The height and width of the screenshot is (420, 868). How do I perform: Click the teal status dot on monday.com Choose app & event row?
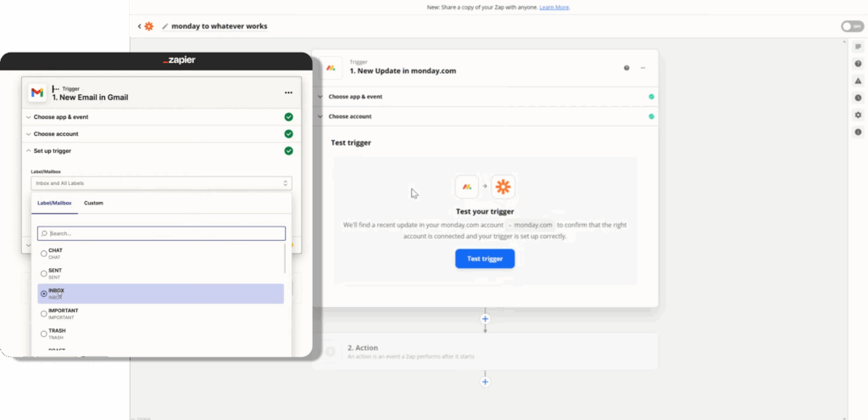(x=651, y=97)
